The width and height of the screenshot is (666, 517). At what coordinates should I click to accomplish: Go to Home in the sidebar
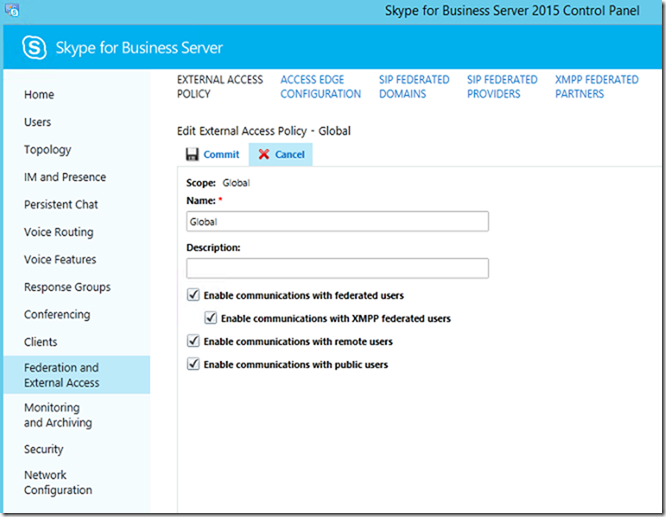39,95
